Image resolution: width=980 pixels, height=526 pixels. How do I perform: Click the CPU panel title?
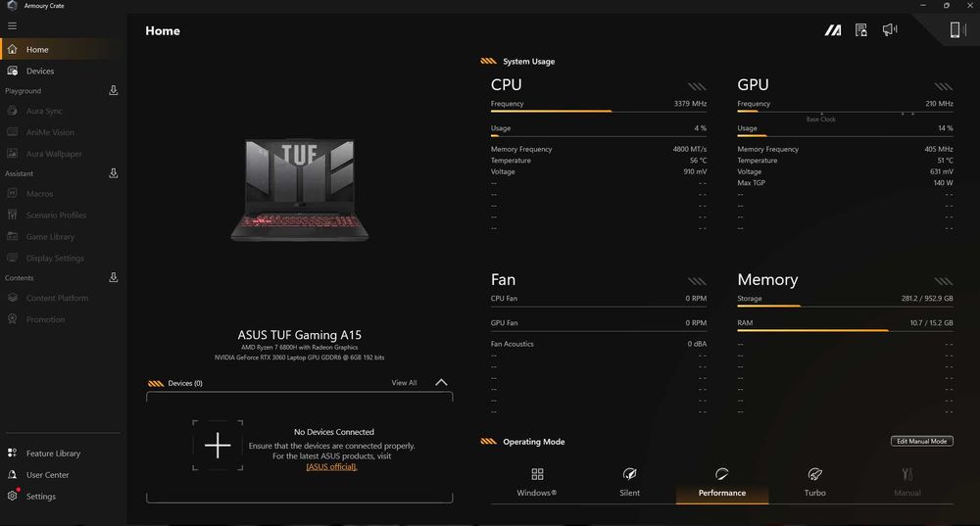pyautogui.click(x=507, y=85)
